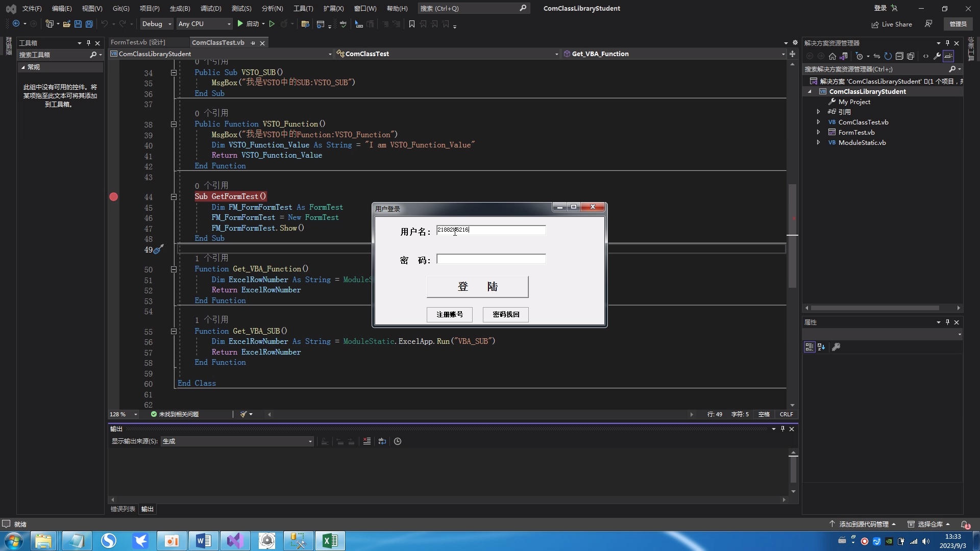Click the 密码 password input field
This screenshot has width=980, height=551.
(x=491, y=259)
